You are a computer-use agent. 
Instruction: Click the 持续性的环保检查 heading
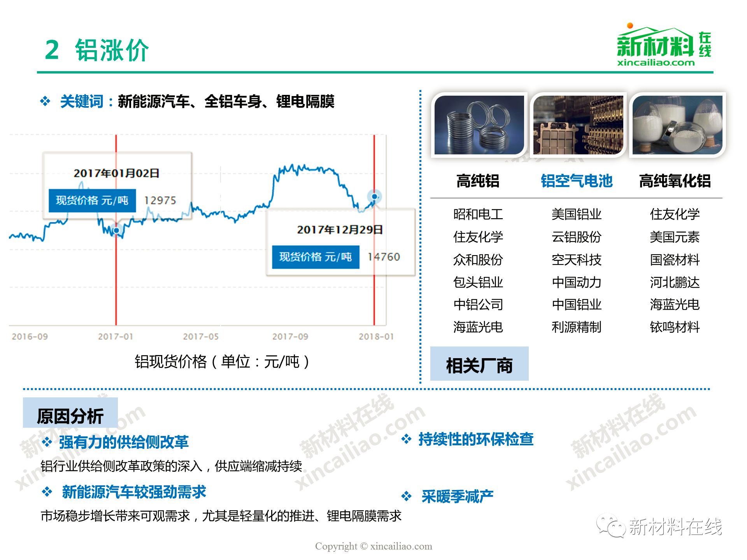click(x=476, y=439)
